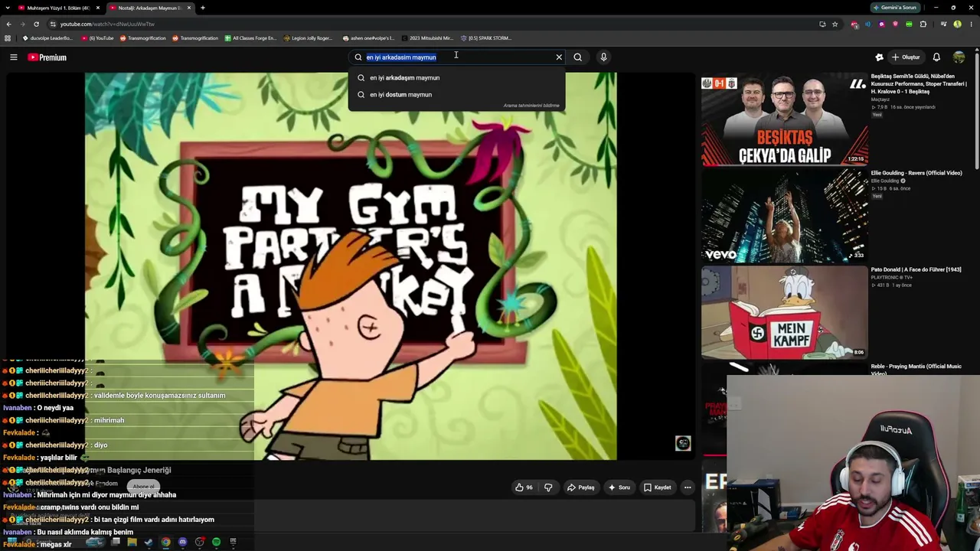Screen dimensions: 980x551
Task: Reload the current page
Action: pos(36,24)
